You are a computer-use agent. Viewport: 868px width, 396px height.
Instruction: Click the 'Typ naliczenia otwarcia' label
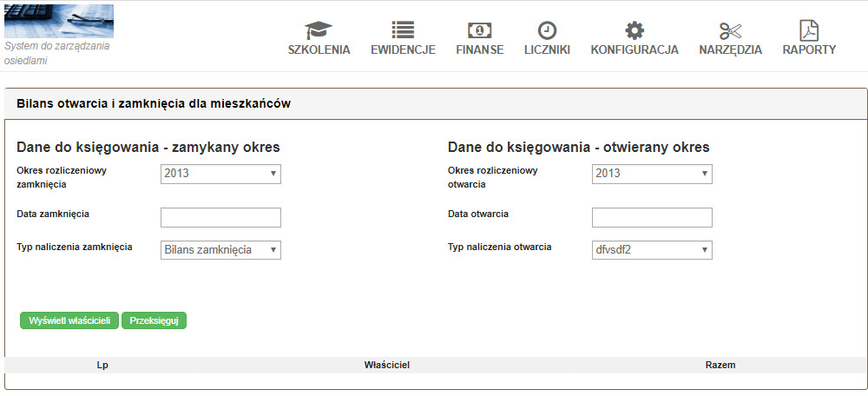click(499, 247)
